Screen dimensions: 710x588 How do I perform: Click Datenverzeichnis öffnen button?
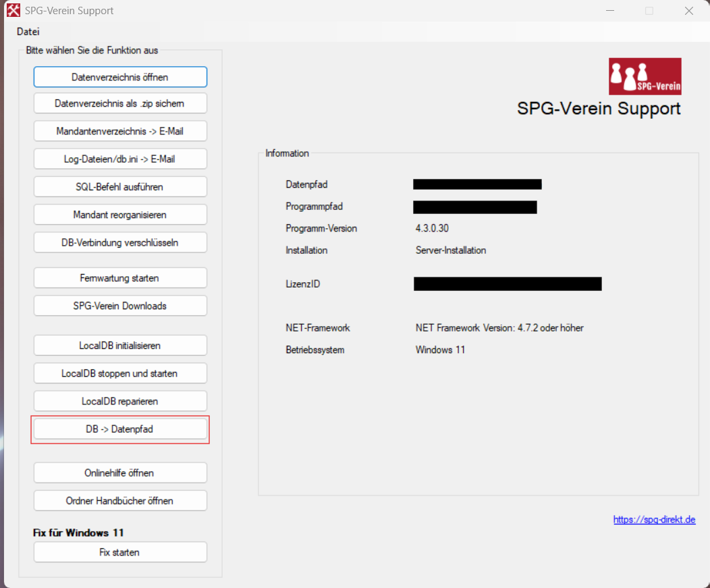tap(120, 77)
